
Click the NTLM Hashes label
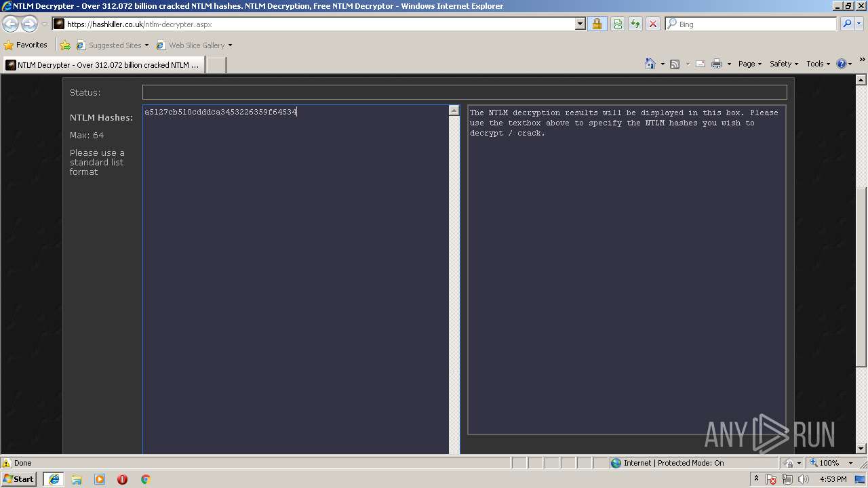point(101,117)
